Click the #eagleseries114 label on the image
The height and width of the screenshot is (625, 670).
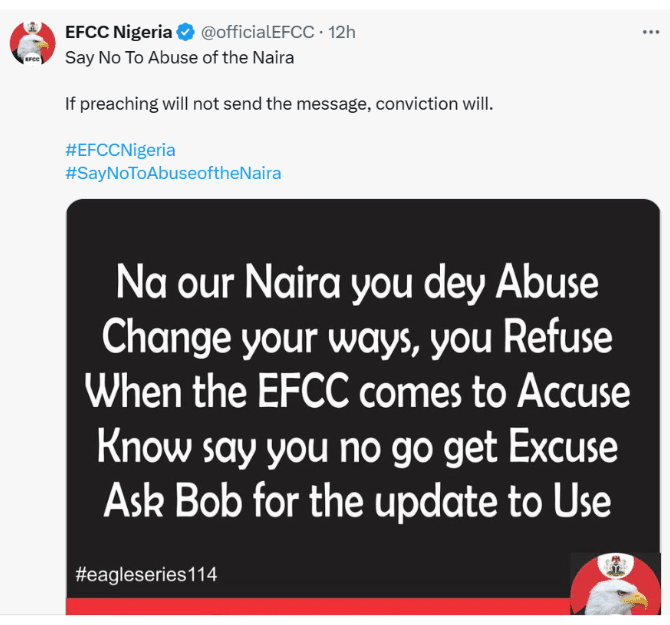(x=146, y=575)
